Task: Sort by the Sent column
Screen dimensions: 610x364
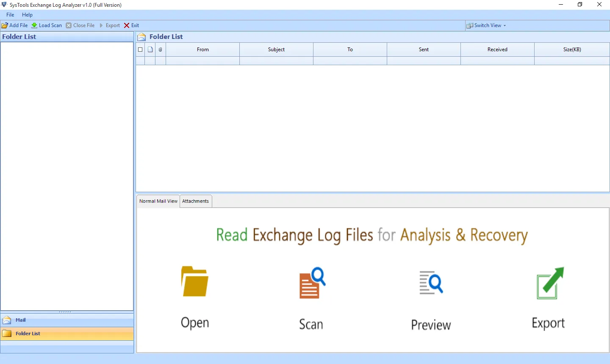Action: 424,50
